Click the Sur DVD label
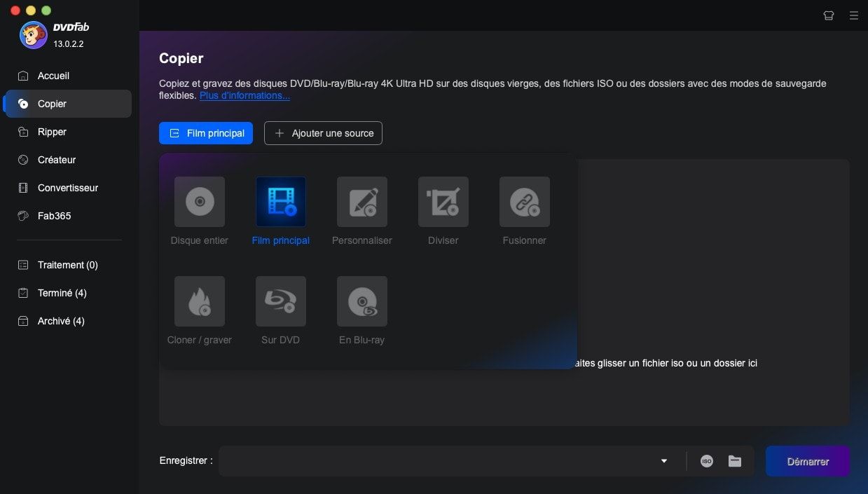The image size is (868, 494). [281, 340]
